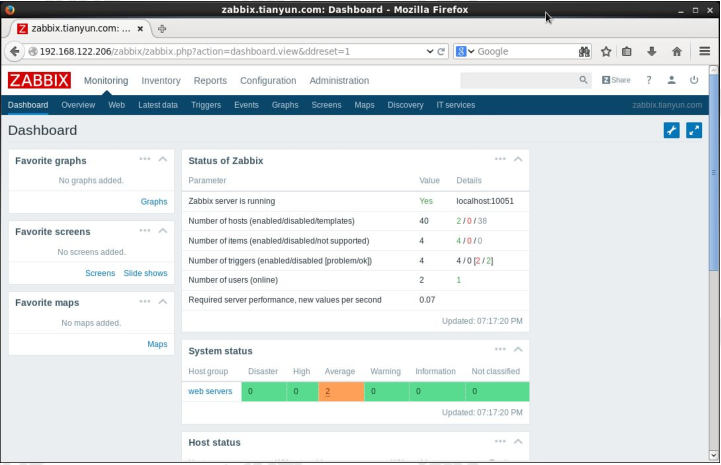Click the ZABBIX logo
The image size is (721, 465).
[x=39, y=80]
